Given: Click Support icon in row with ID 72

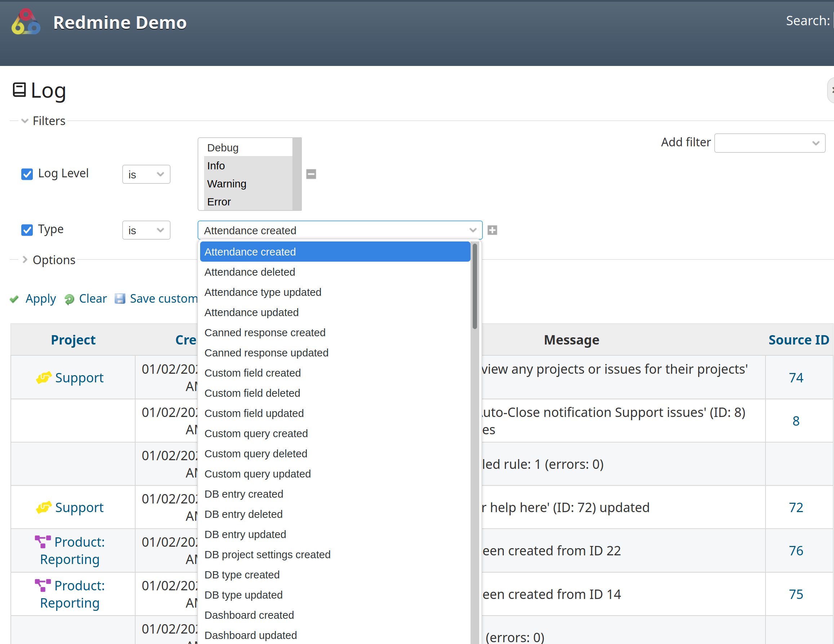Looking at the screenshot, I should (x=44, y=507).
